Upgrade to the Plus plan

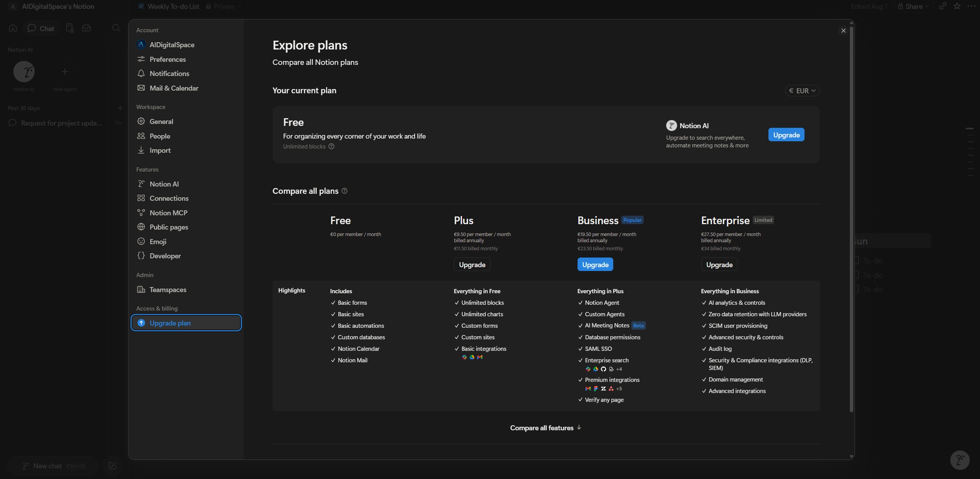(x=472, y=264)
